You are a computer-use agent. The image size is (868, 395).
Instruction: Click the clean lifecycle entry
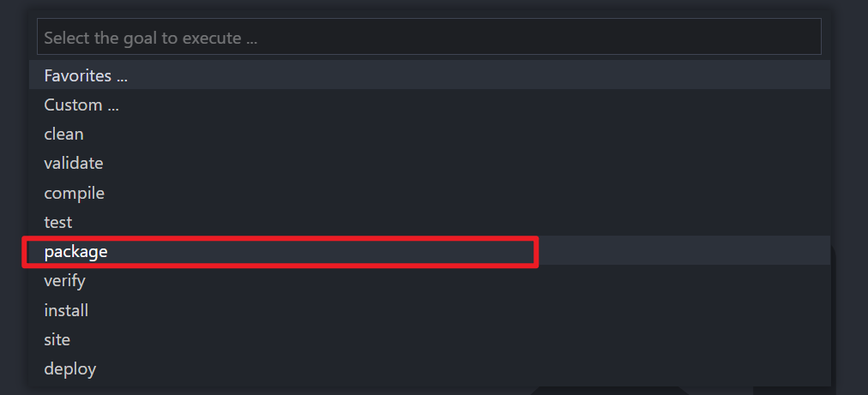pos(64,135)
